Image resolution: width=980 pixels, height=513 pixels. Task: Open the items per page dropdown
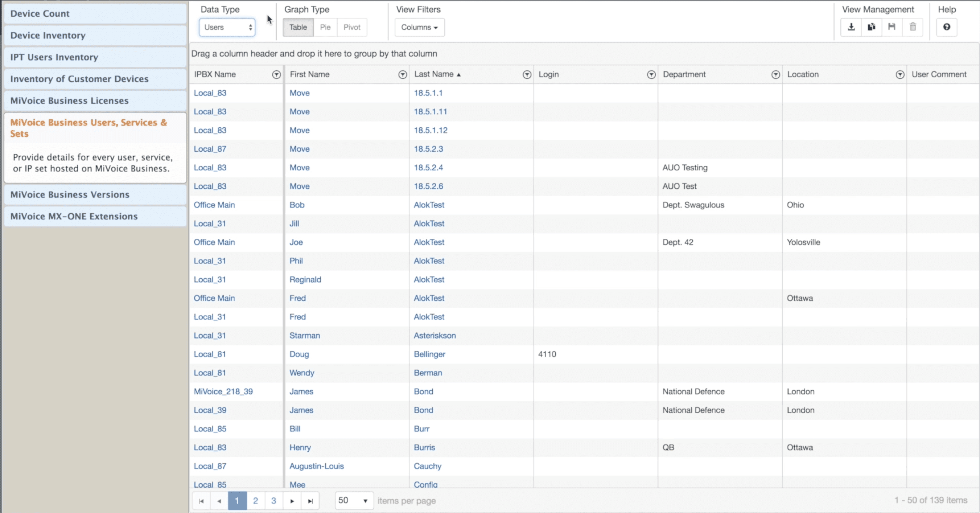click(353, 500)
